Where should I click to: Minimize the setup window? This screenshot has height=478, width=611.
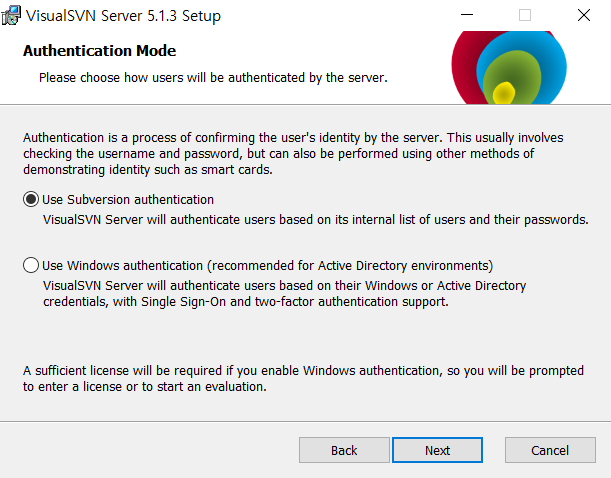tap(466, 16)
